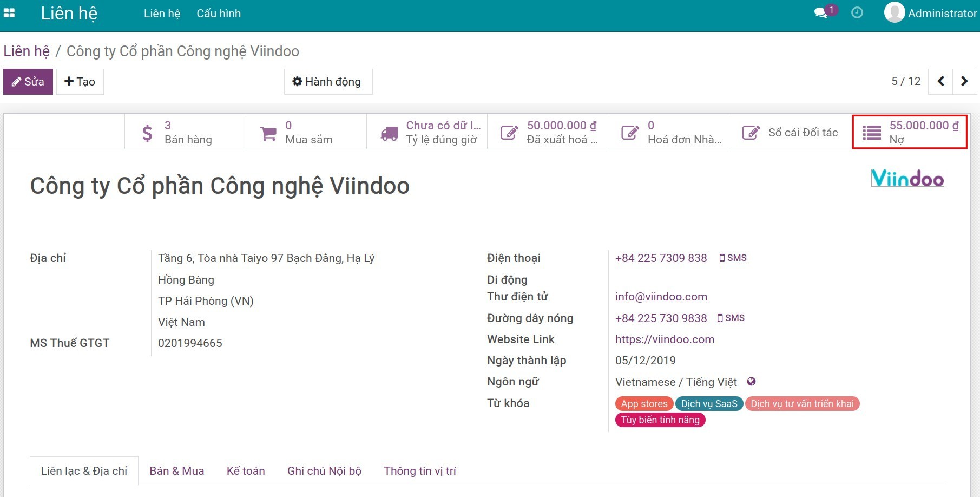
Task: Open the activities clock icon
Action: click(x=857, y=12)
